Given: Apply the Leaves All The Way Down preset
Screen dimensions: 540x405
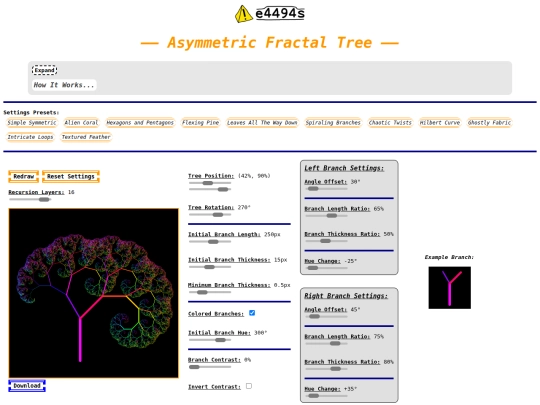Looking at the screenshot, I should click(x=262, y=123).
